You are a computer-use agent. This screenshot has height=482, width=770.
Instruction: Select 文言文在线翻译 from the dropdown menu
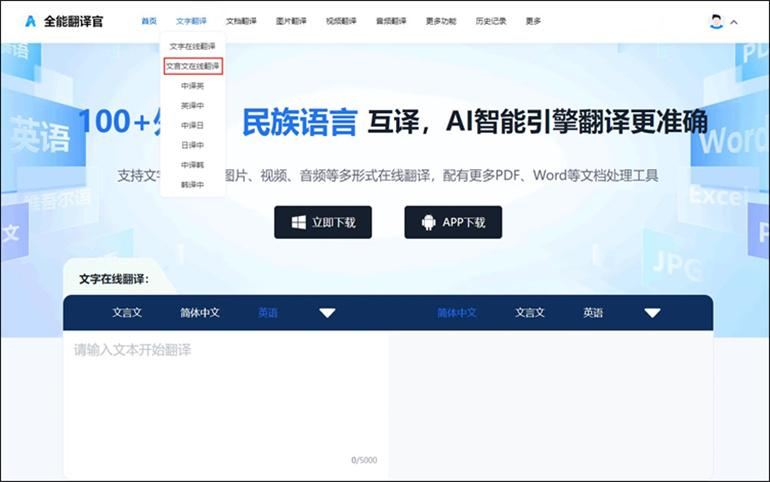(x=193, y=66)
